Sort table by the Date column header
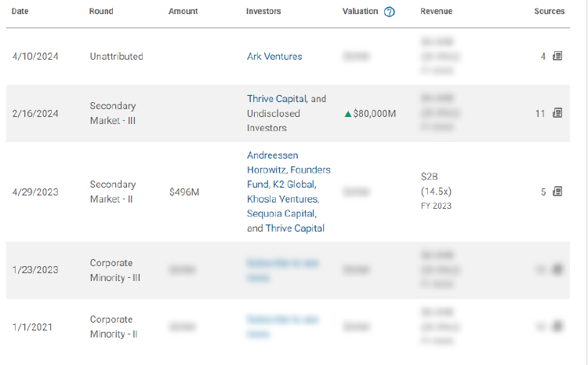Viewport: 588px width, 365px height. click(x=20, y=11)
